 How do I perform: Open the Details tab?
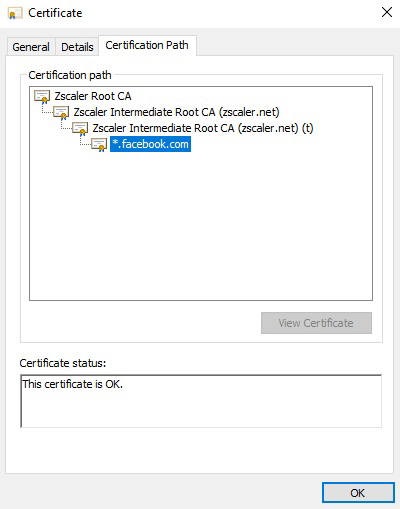point(77,47)
